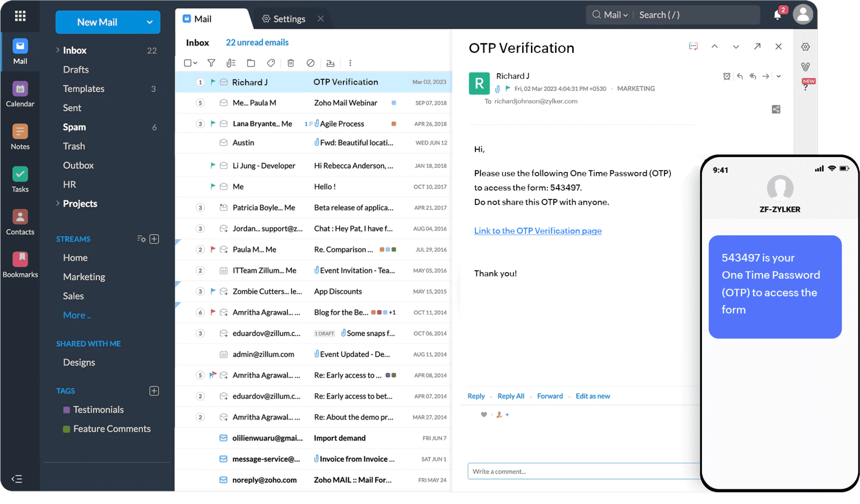The image size is (860, 504).
Task: Toggle the select-all emails checkbox
Action: click(x=187, y=63)
